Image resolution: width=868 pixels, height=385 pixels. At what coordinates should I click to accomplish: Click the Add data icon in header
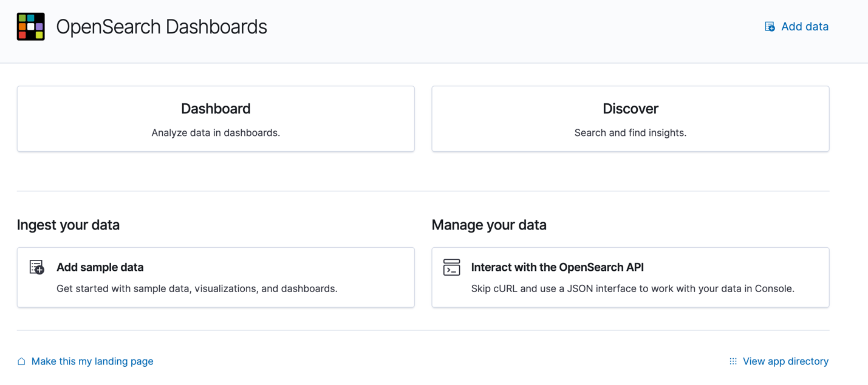click(x=770, y=27)
